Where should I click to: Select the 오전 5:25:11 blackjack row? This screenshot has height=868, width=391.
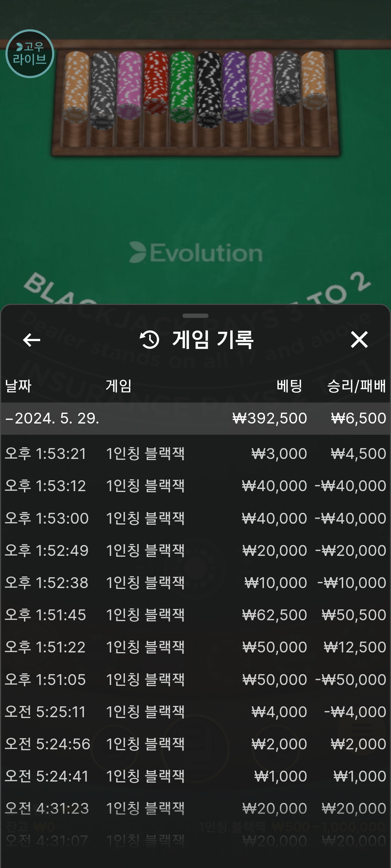(x=195, y=712)
